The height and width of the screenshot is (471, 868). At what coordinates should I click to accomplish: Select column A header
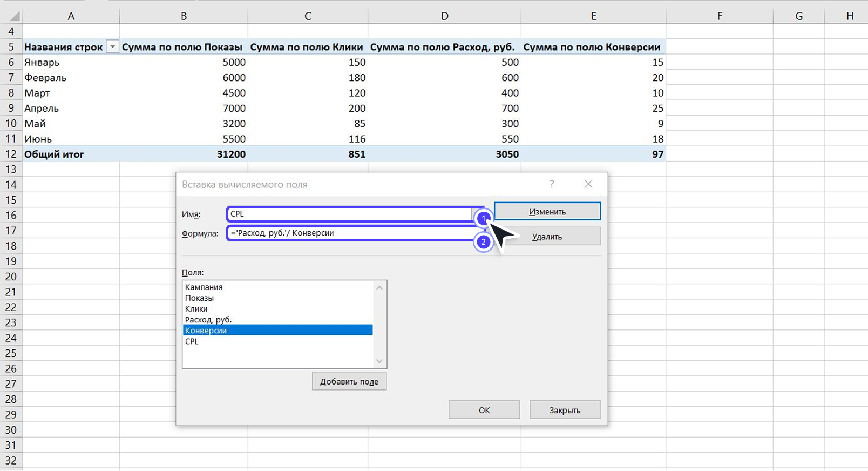point(71,16)
